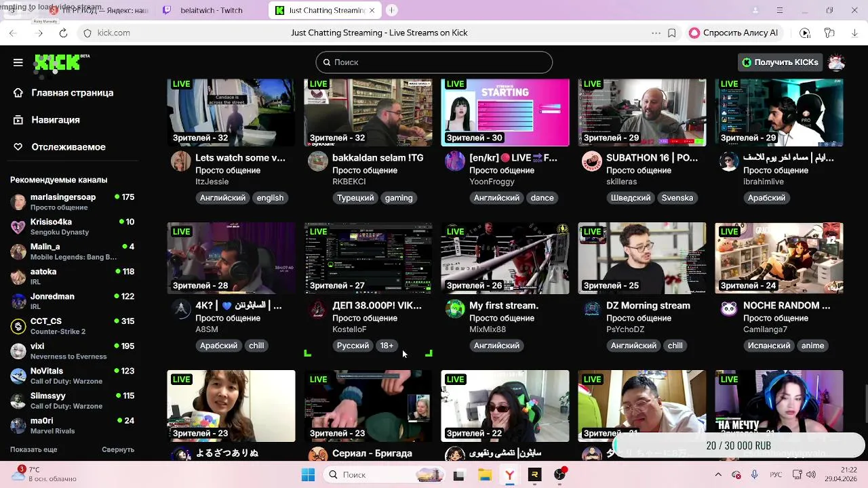Select the anime tag under Camilanga7
Screen dimensions: 868x488
(x=812, y=346)
